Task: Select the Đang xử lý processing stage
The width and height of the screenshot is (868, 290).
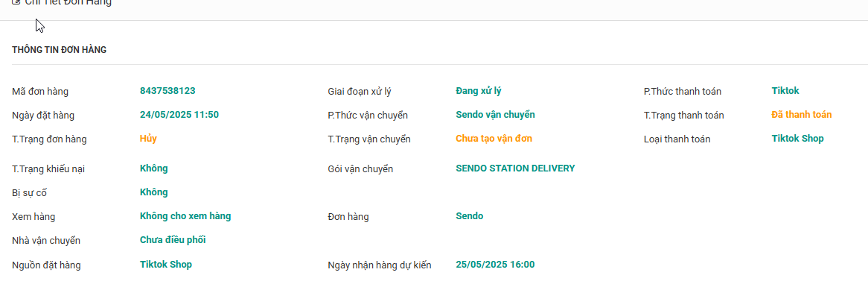Action: [479, 91]
